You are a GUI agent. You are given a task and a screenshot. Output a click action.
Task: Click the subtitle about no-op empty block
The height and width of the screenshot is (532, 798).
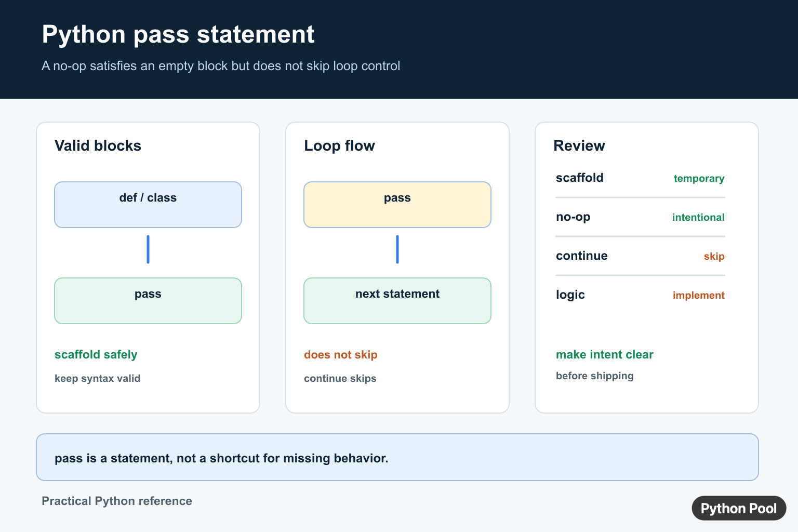221,66
